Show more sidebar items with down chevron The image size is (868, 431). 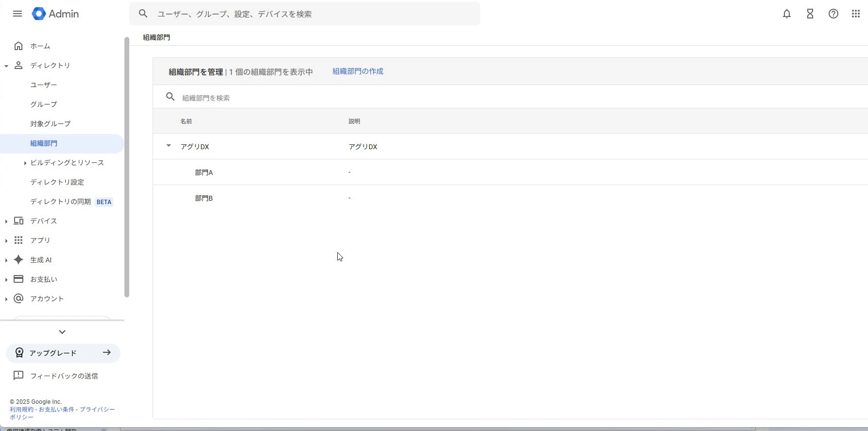[62, 332]
